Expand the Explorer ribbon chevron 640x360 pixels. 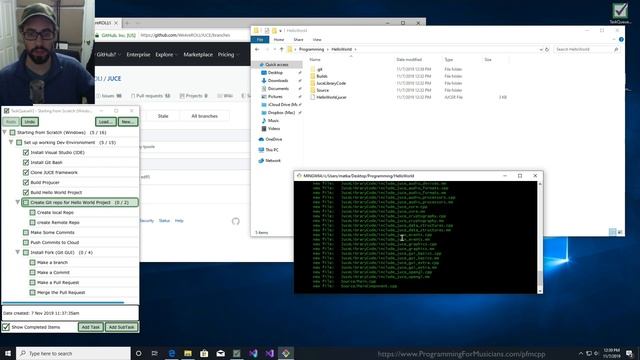tap(613, 40)
